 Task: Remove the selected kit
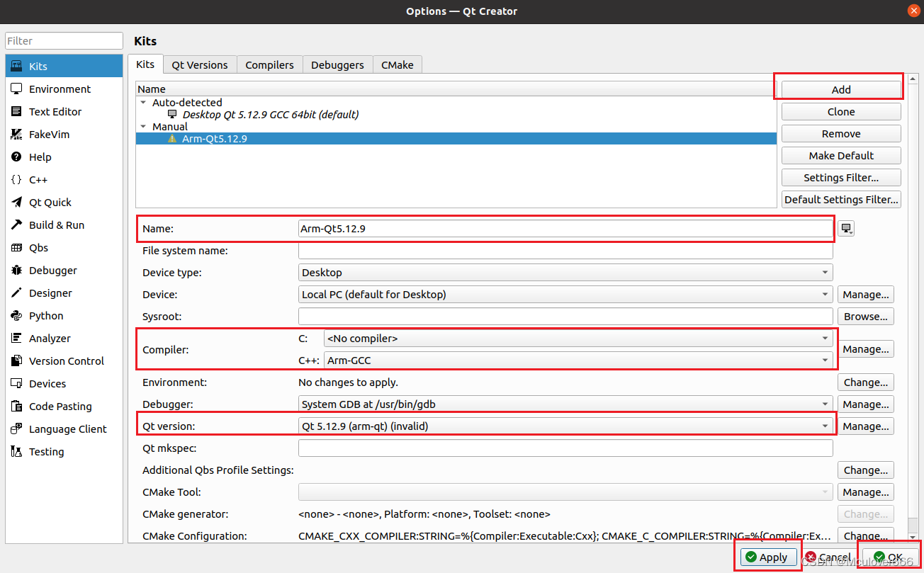tap(841, 133)
